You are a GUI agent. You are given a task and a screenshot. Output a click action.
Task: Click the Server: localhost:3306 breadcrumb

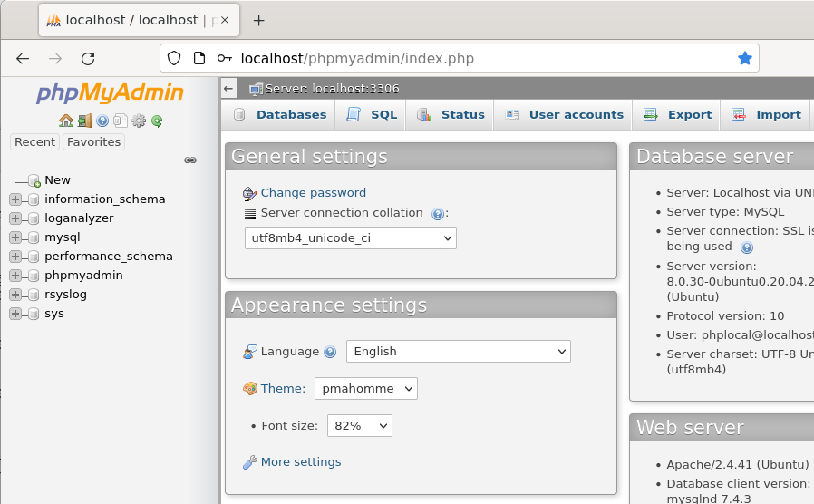click(333, 89)
